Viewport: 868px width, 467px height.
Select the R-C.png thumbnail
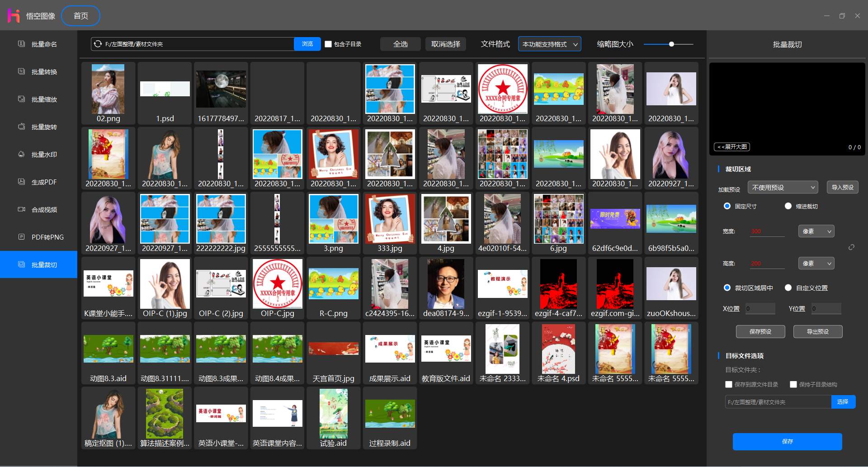tap(333, 288)
